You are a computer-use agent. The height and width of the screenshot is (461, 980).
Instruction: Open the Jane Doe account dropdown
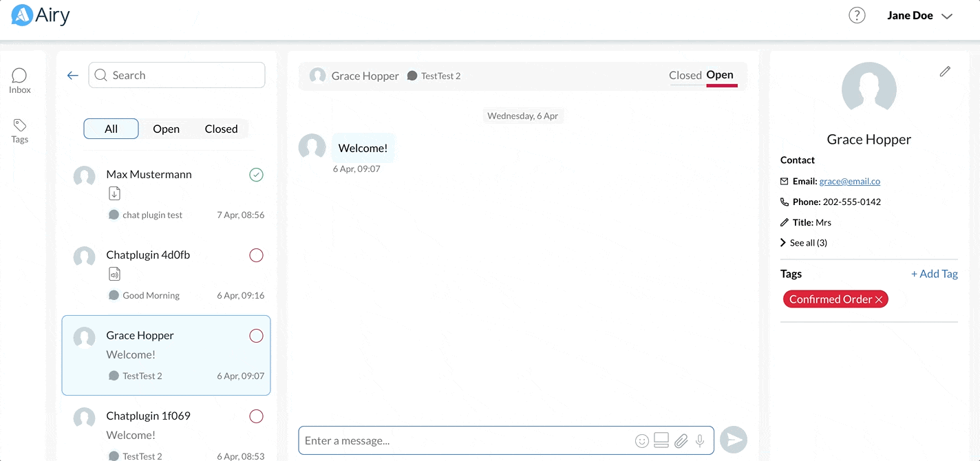919,16
